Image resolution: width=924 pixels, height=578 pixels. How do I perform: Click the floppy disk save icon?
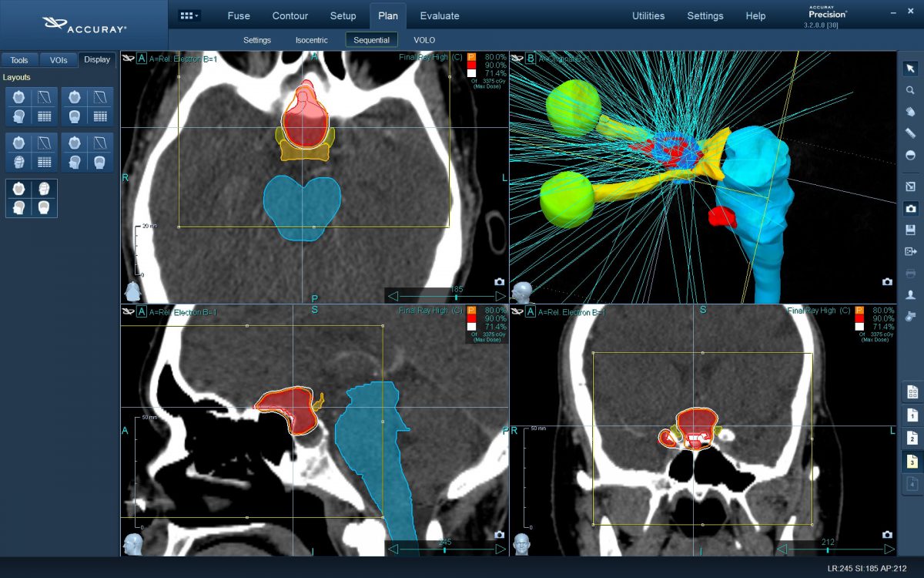pos(910,230)
